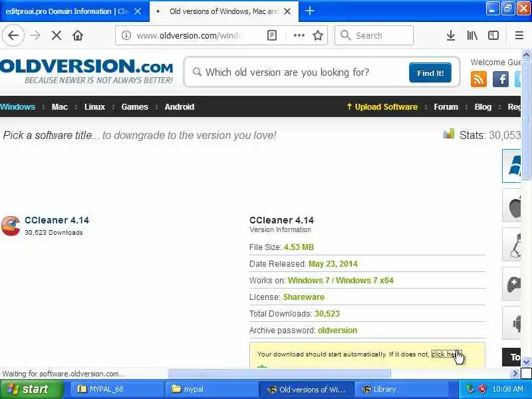Click the Find It! button
This screenshot has width=532, height=399.
pyautogui.click(x=430, y=72)
